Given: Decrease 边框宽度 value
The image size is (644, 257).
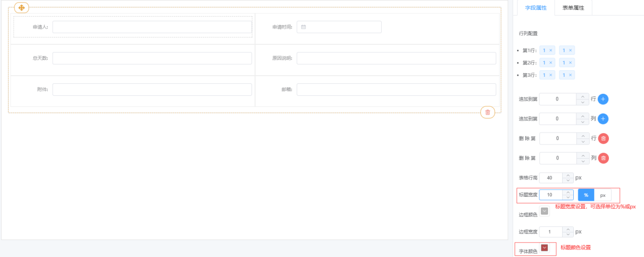Looking at the screenshot, I should (x=567, y=235).
